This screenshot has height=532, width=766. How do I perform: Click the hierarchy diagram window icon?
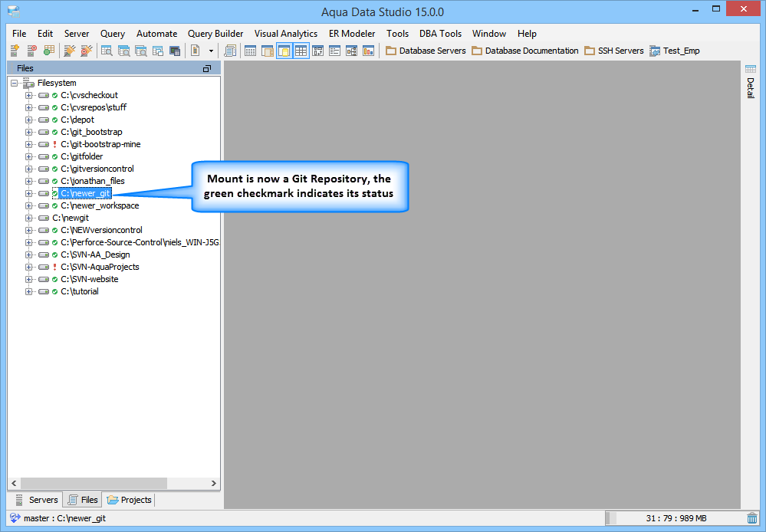(x=351, y=51)
